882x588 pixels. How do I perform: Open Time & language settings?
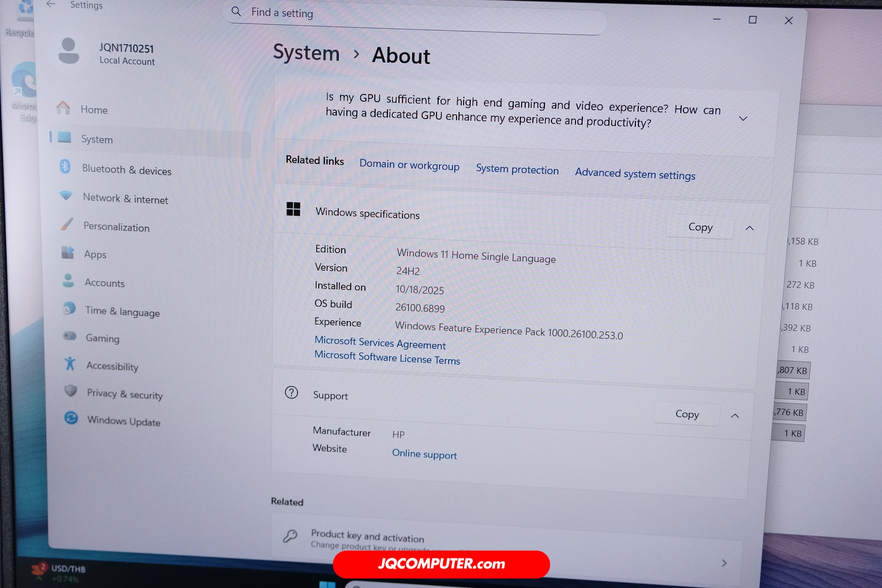(x=122, y=312)
